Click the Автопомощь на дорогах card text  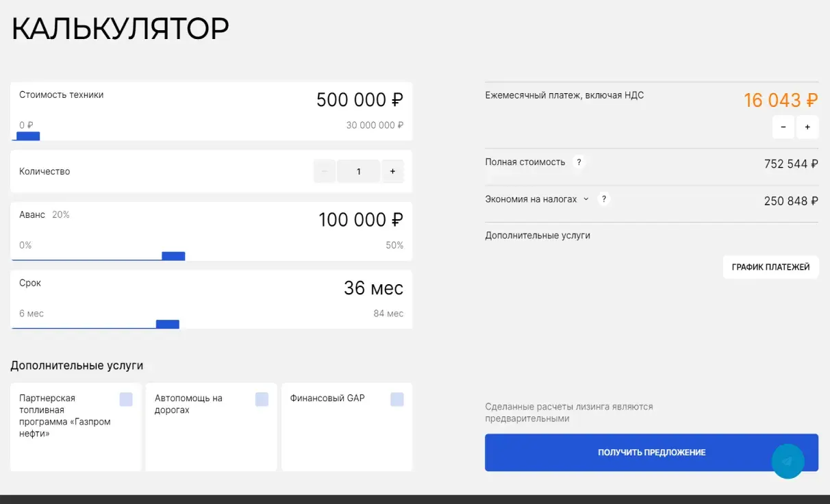coord(188,404)
